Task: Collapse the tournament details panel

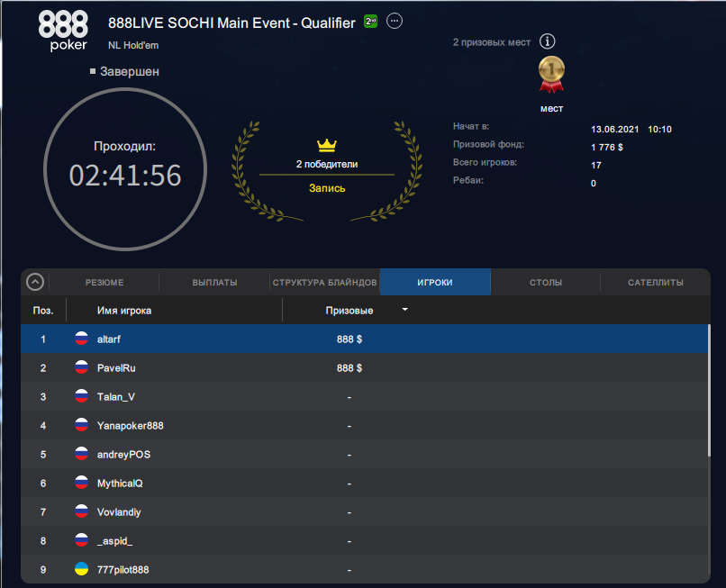Action: point(35,282)
